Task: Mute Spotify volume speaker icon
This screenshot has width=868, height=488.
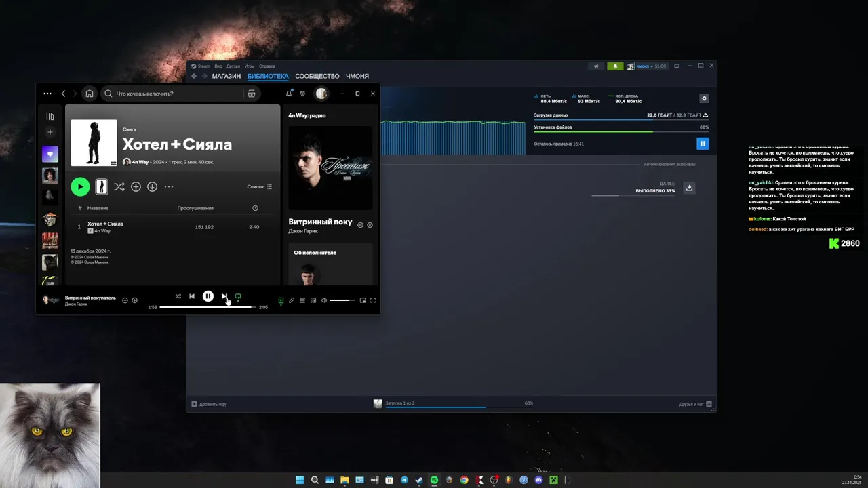Action: (324, 300)
